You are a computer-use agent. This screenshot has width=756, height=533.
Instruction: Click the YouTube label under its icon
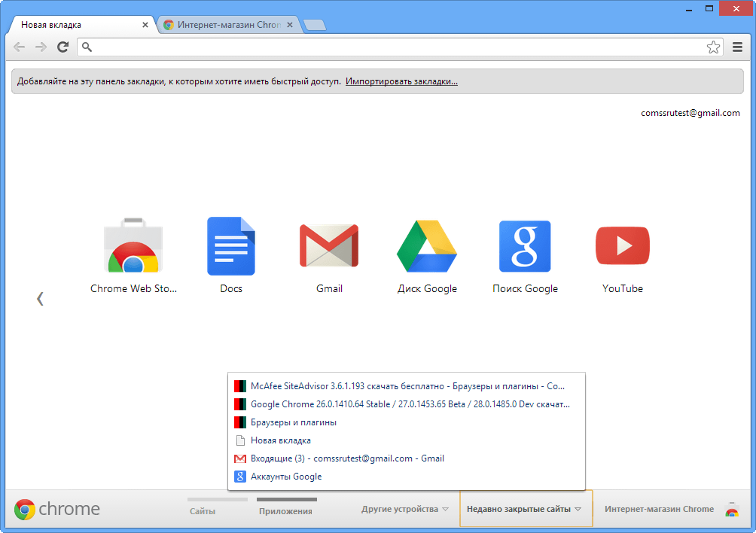pyautogui.click(x=623, y=288)
